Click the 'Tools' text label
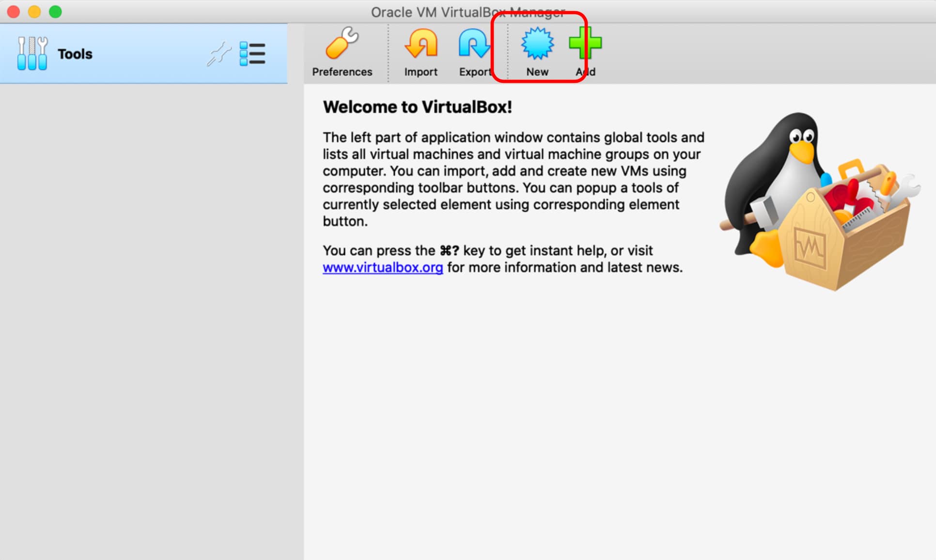Screen dimensions: 936x560 pyautogui.click(x=75, y=54)
